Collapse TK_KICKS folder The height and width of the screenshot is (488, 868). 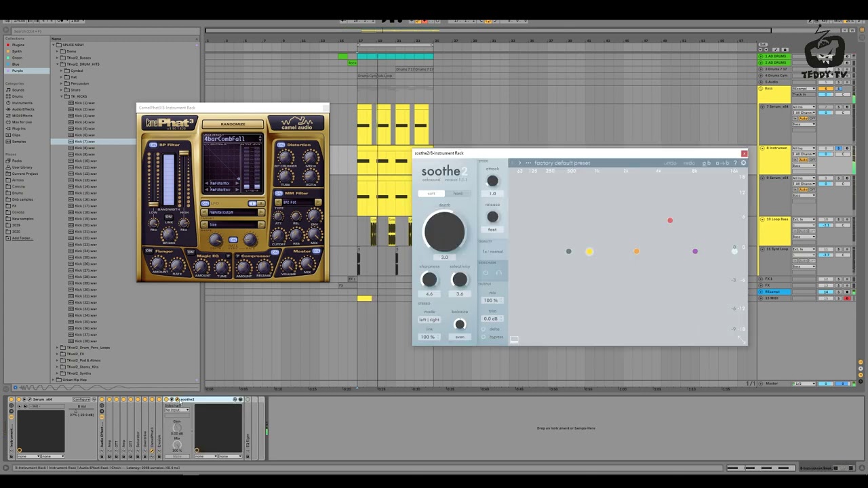[61, 96]
